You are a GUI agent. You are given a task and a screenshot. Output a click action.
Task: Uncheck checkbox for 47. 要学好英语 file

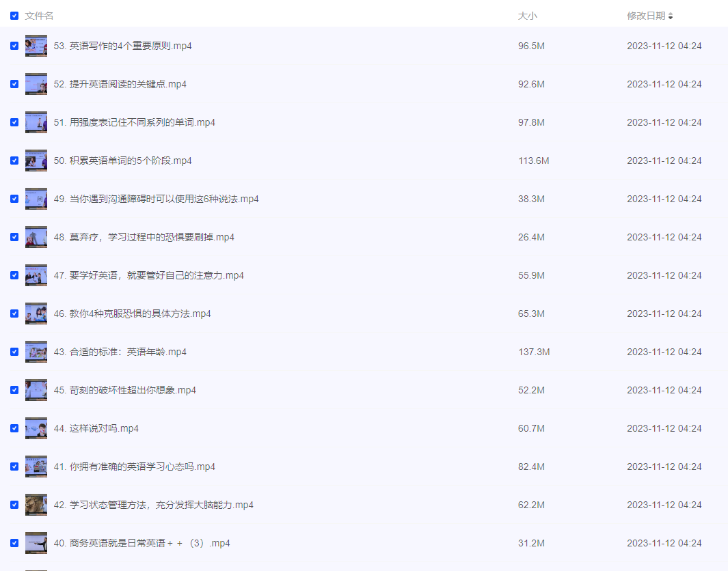pos(14,275)
